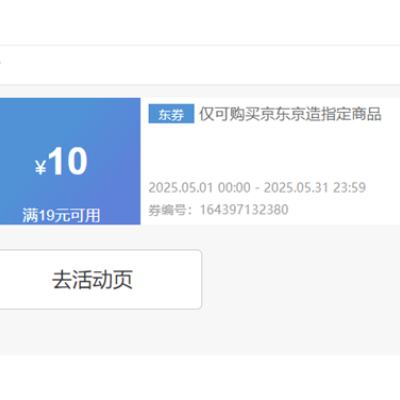Viewport: 400px width, 400px height.
Task: Click the gray background below the button
Action: (x=200, y=332)
